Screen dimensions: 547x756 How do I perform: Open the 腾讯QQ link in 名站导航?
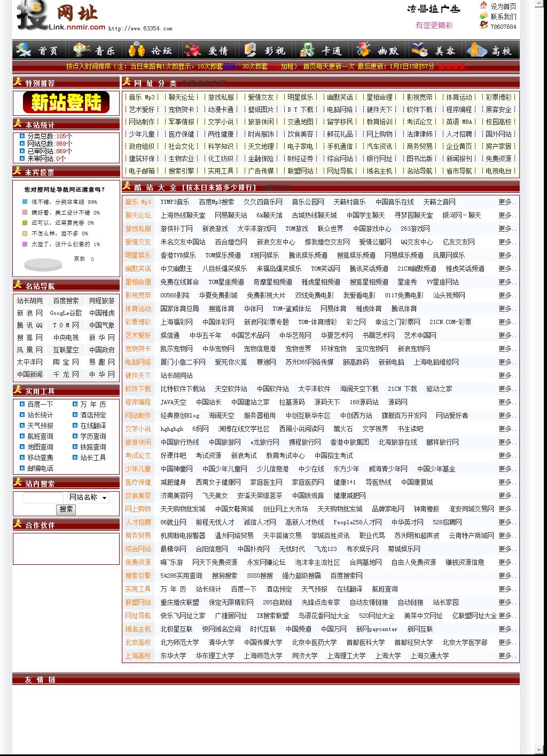29,325
